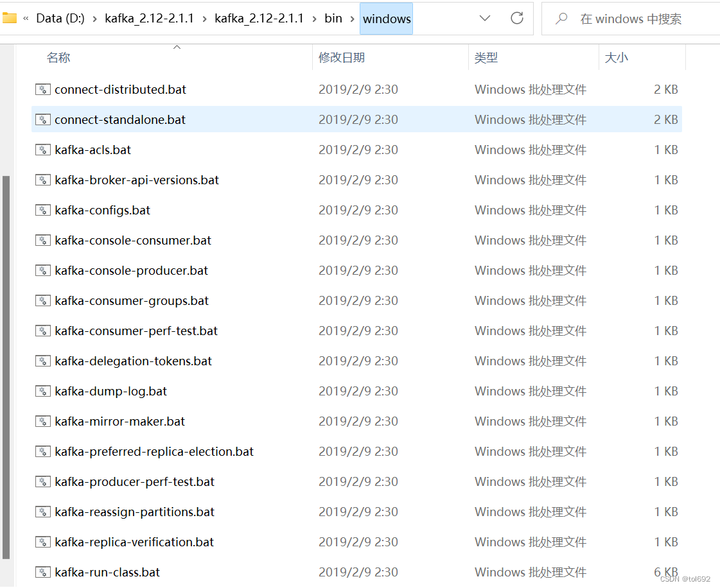Go to second kafka_2.12-2.1.1 breadcrumb folder
The height and width of the screenshot is (588, 720).
[x=259, y=19]
